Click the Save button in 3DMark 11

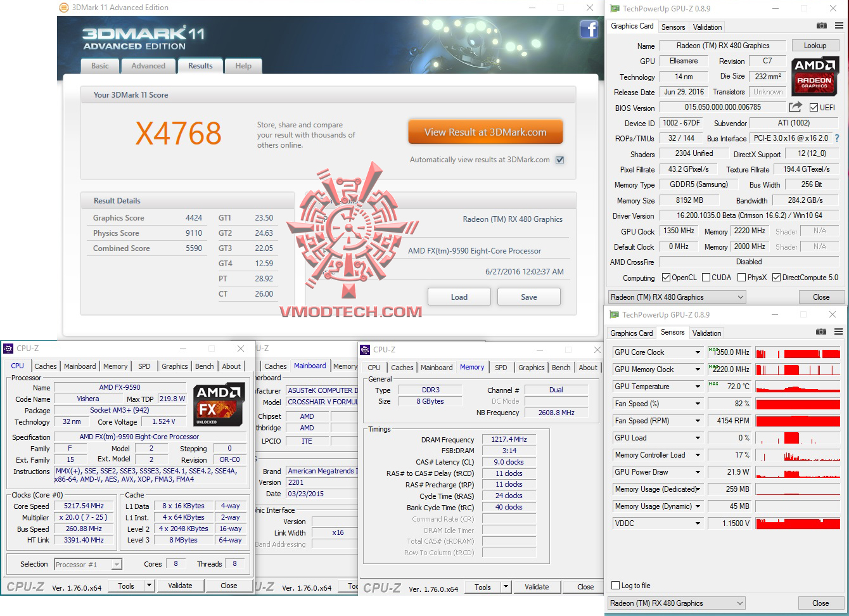[529, 297]
